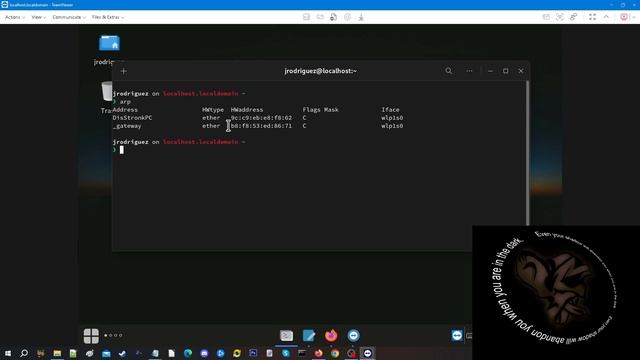
Task: Open the Trash icon on remote desktop
Action: point(107,91)
